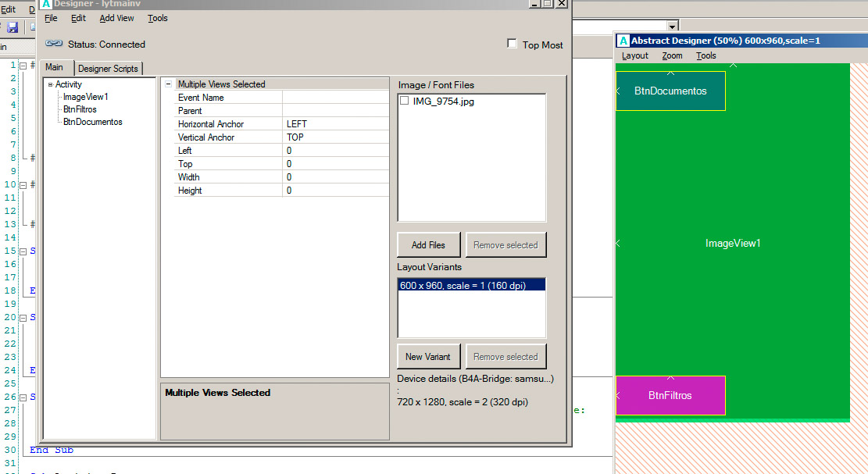The height and width of the screenshot is (474, 868).
Task: Click the Status: Connected label
Action: (106, 45)
